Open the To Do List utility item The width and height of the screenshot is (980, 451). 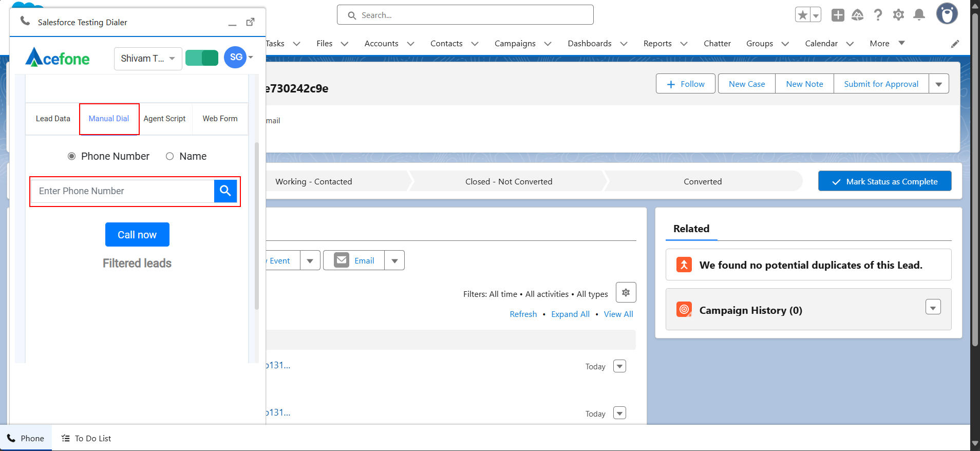pyautogui.click(x=86, y=438)
